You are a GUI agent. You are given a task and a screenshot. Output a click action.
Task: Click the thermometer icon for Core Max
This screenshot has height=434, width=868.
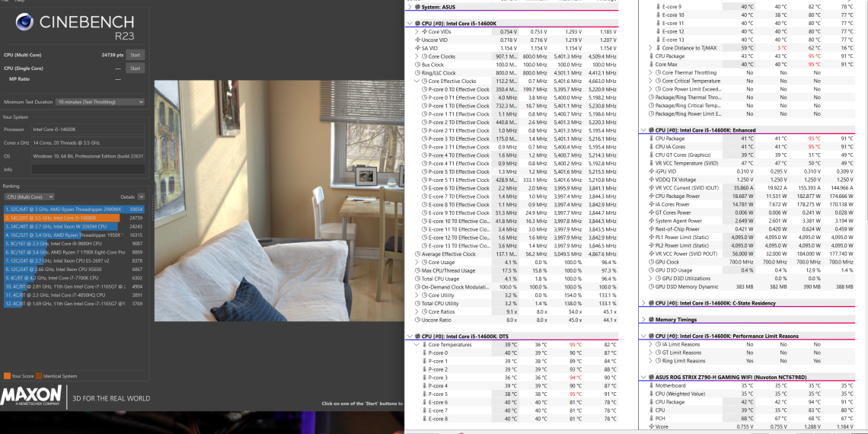click(651, 64)
